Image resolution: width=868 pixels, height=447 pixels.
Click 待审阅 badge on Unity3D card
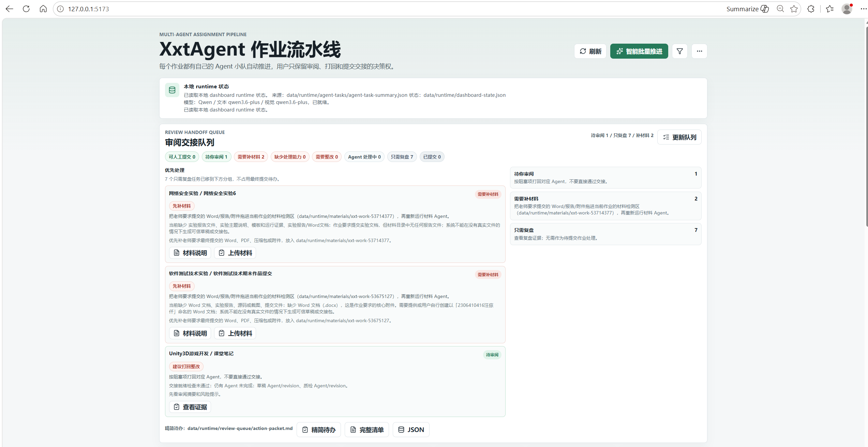[x=492, y=355]
